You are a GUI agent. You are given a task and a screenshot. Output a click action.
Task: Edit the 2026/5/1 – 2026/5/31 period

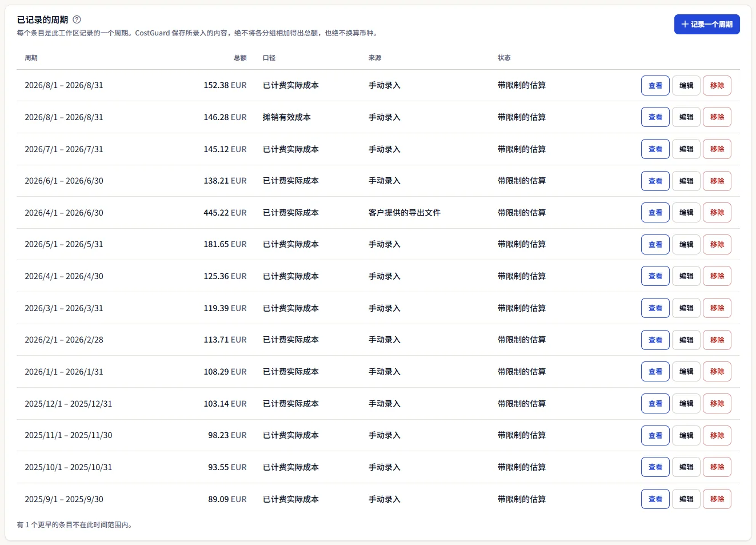(686, 245)
